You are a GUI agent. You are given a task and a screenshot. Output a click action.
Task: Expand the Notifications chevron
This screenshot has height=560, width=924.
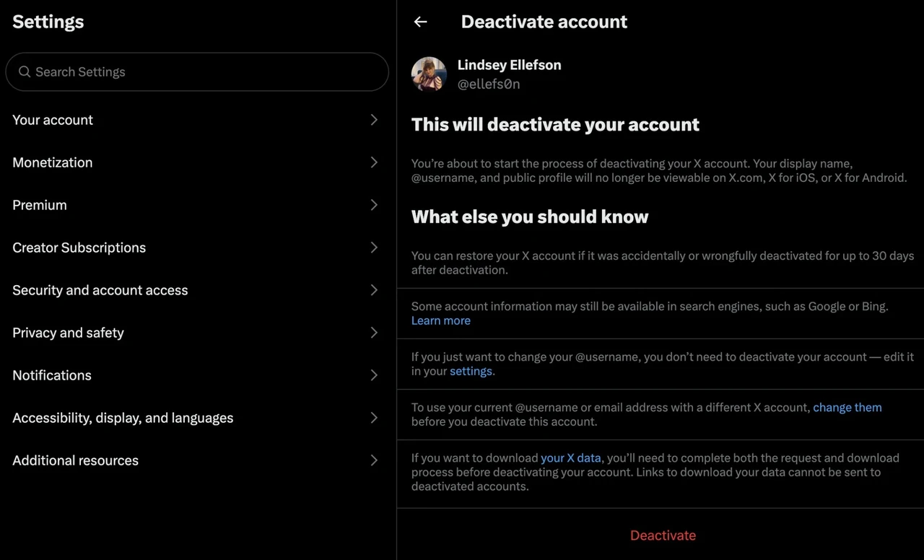[374, 375]
